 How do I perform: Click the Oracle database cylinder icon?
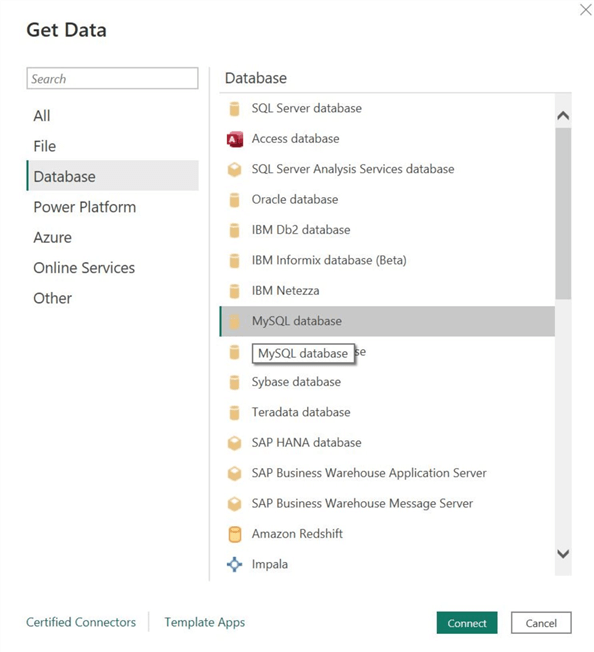tap(234, 200)
